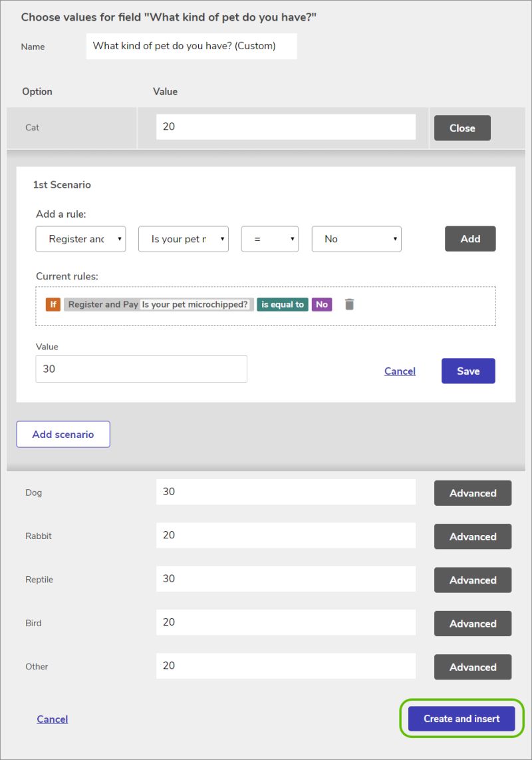Close the Cat option's advanced settings
532x760 pixels.
tap(462, 128)
